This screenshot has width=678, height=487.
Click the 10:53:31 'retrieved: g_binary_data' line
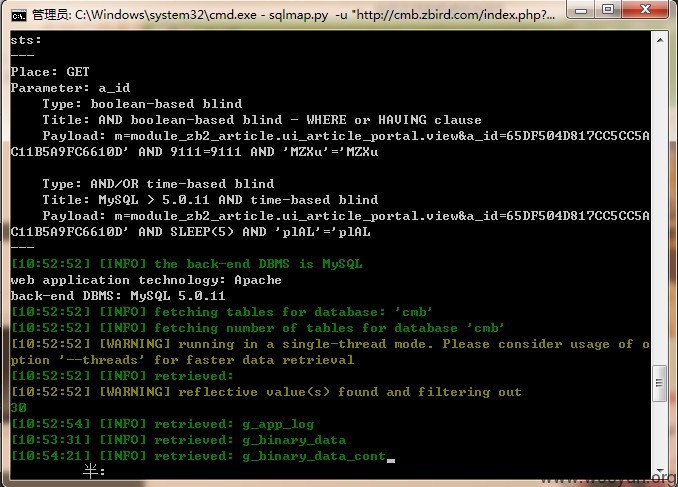click(x=179, y=440)
